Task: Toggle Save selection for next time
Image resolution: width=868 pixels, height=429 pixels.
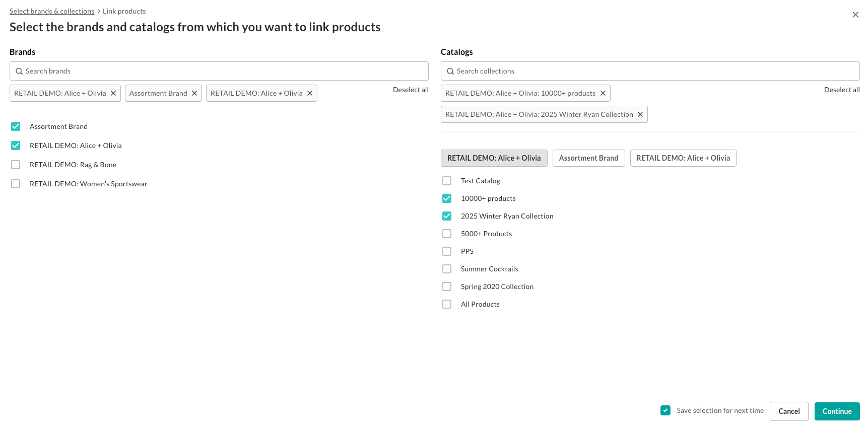Action: 665,410
